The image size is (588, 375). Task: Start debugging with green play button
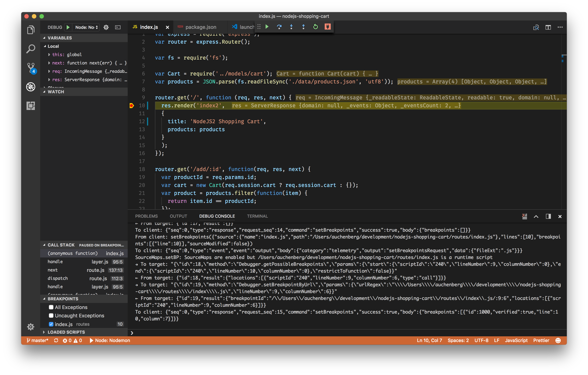(68, 27)
